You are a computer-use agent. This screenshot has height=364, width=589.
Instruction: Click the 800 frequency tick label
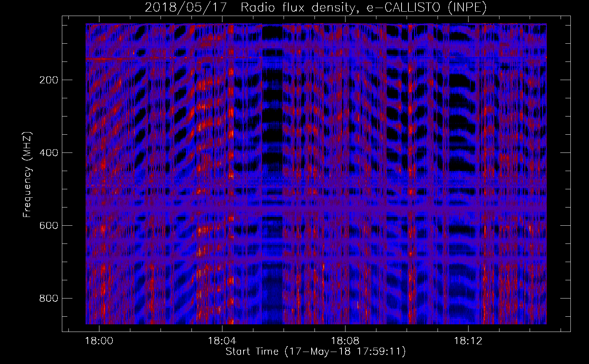point(48,298)
